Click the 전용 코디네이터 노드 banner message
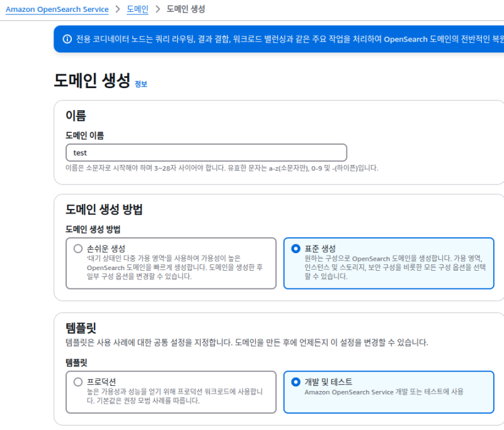This screenshot has height=430, width=504. pos(289,39)
